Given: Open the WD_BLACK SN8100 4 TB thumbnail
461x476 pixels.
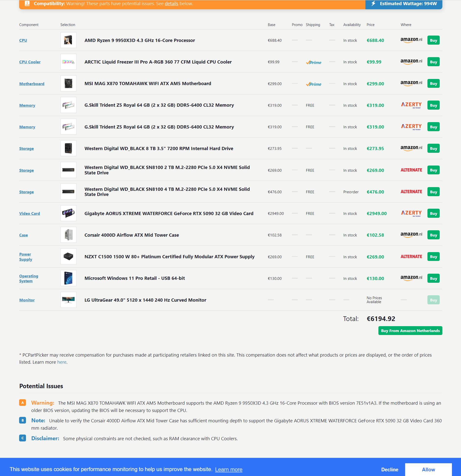Looking at the screenshot, I should (x=68, y=192).
